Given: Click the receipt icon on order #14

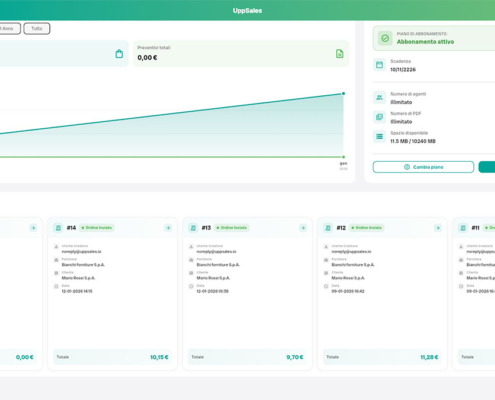Looking at the screenshot, I should click(x=58, y=228).
